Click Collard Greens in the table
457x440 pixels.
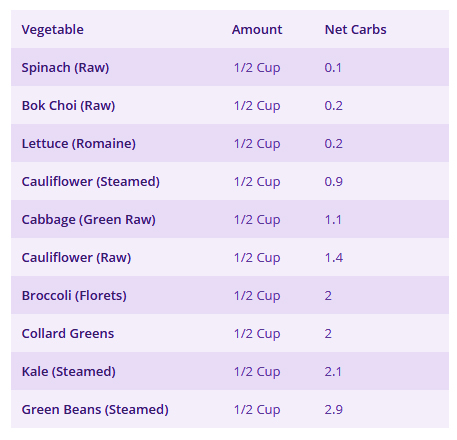pos(68,334)
